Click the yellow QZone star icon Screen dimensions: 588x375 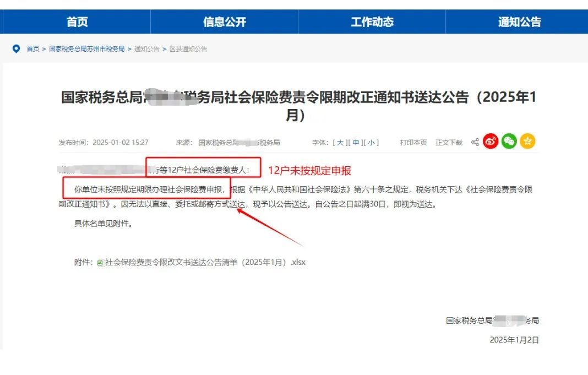click(x=527, y=142)
